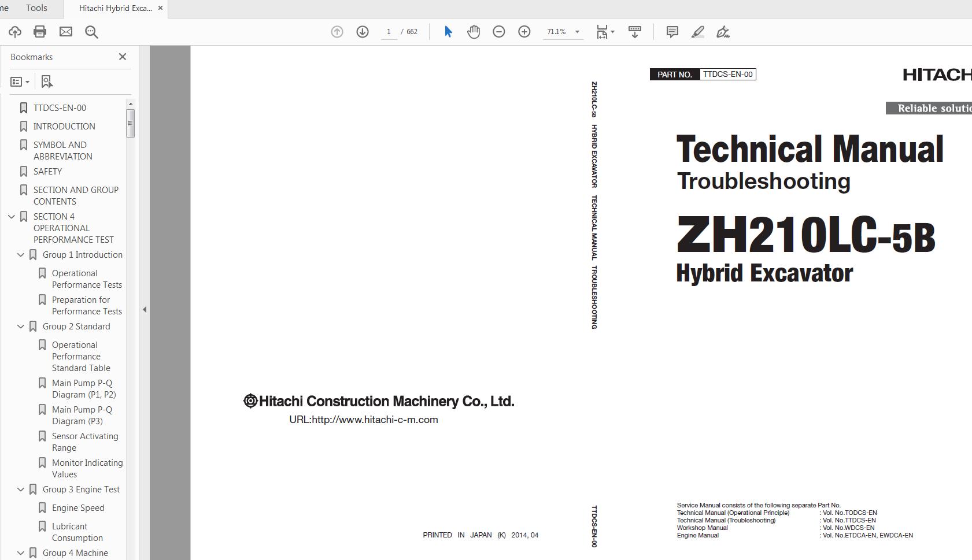The height and width of the screenshot is (560, 972).
Task: Jump to Sensor Activating Range bookmark
Action: 85,442
